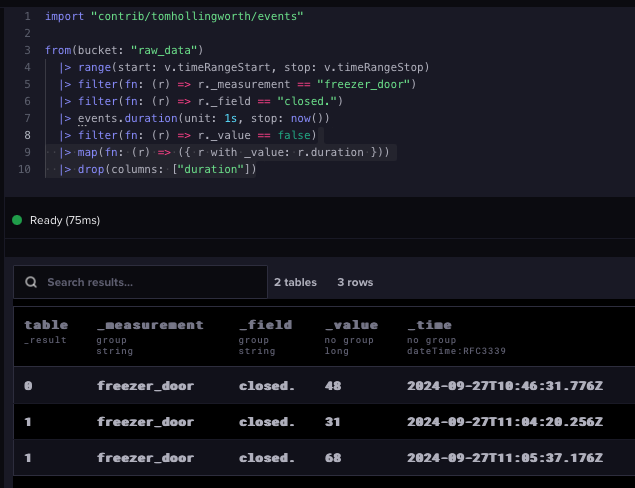Click the 2 tables count label

tap(295, 282)
